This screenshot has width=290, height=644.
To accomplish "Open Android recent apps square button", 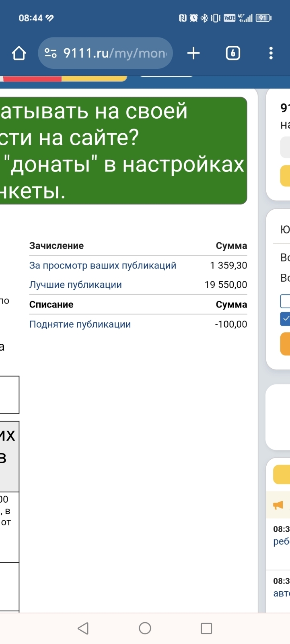I will pos(206,628).
